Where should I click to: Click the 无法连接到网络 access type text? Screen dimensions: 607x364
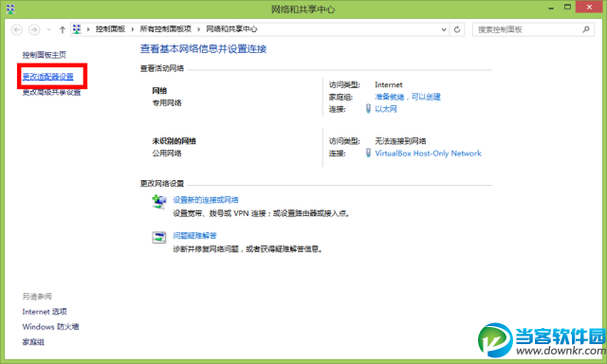[400, 141]
